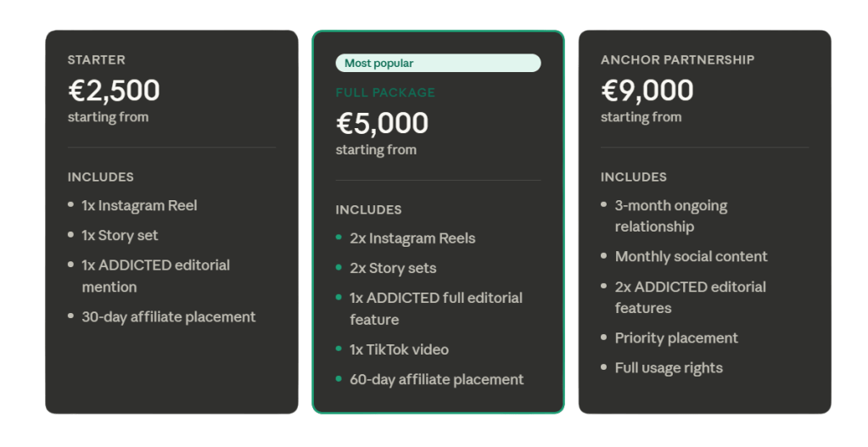
Task: Click the €9,000 price
Action: tap(647, 90)
